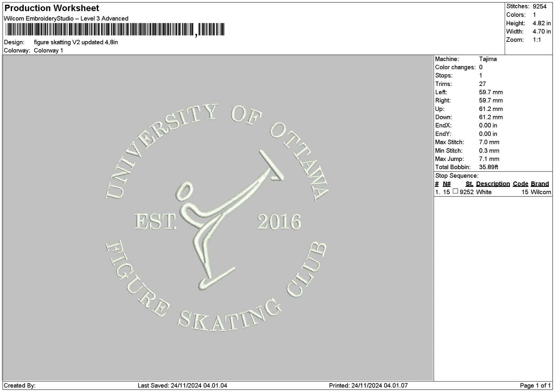Click the Trims value 27

(x=482, y=84)
